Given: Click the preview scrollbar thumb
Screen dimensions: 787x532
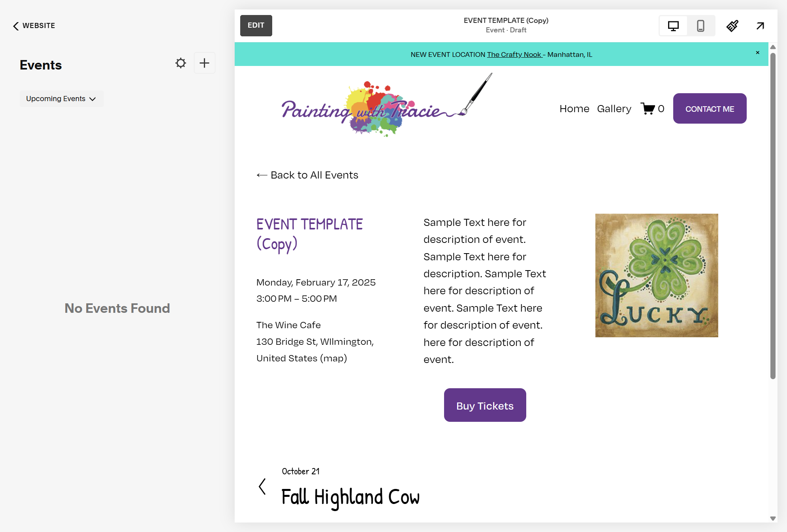Looking at the screenshot, I should click(x=773, y=215).
